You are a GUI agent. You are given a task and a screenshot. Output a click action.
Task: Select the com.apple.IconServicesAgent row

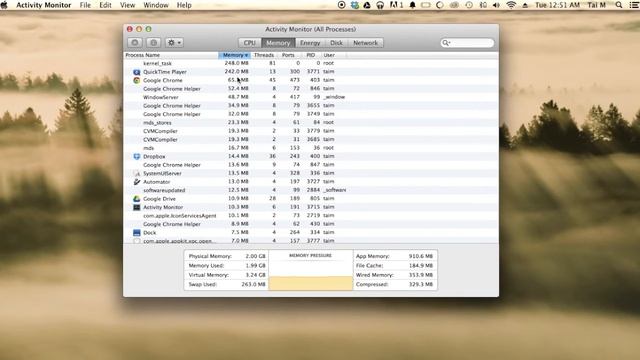(x=311, y=216)
